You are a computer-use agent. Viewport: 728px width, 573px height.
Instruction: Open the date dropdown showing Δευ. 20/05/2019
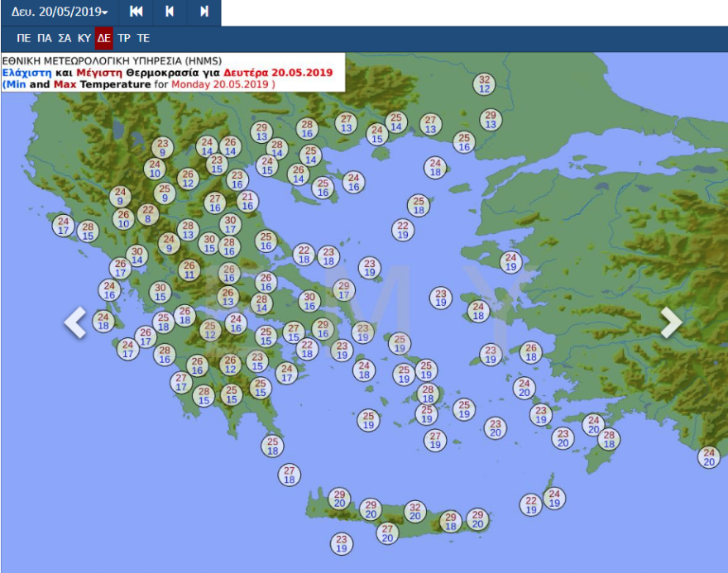59,12
